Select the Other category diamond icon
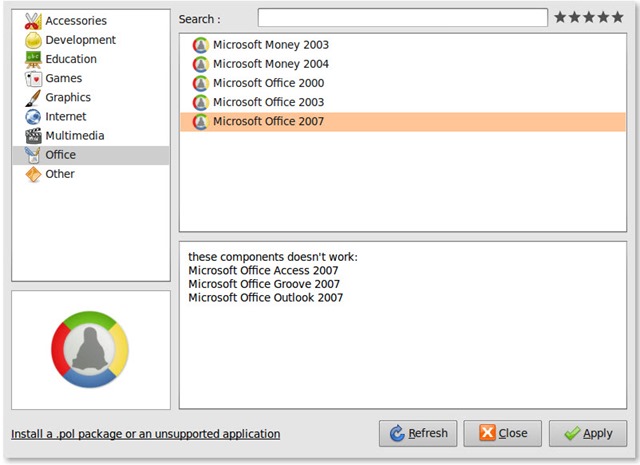Viewport: 640px width, 465px height. (33, 174)
